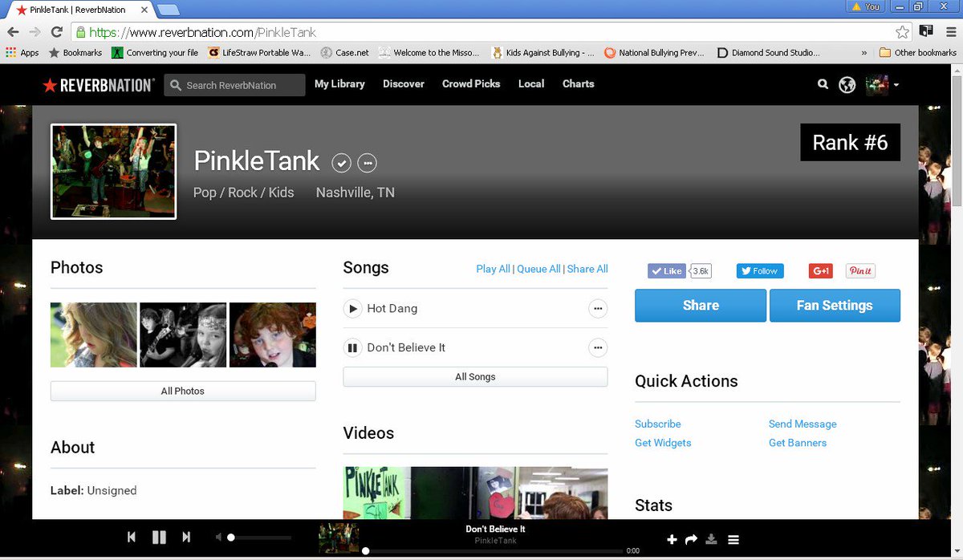Click the Pinterest Pin it button
Viewport: 963px width, 560px height.
click(860, 271)
